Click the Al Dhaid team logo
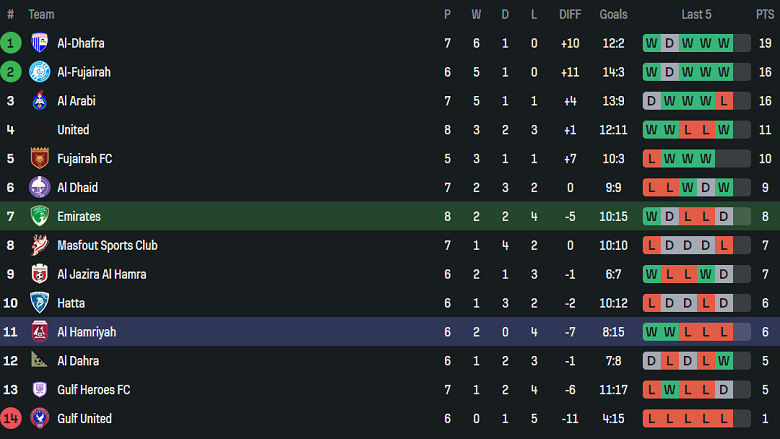The width and height of the screenshot is (780, 439). [x=40, y=187]
